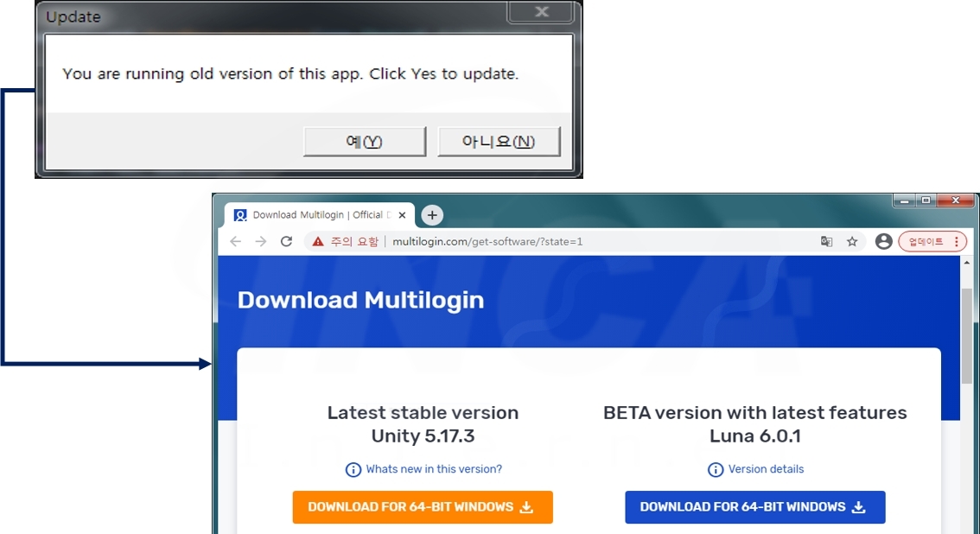Open a new tab with plus button
The width and height of the screenshot is (980, 534).
tap(432, 215)
